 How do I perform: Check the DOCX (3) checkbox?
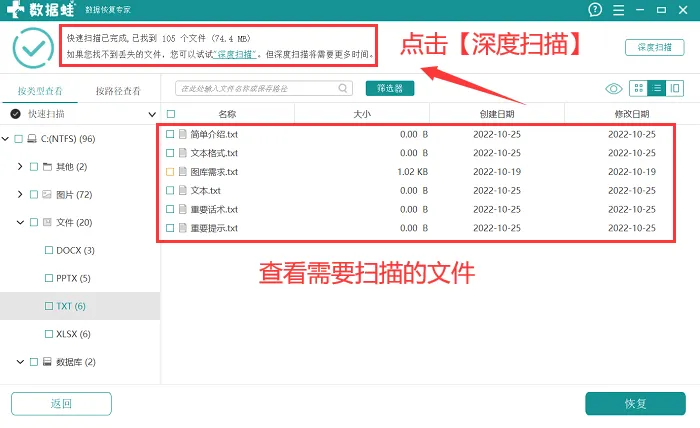pyautogui.click(x=49, y=250)
